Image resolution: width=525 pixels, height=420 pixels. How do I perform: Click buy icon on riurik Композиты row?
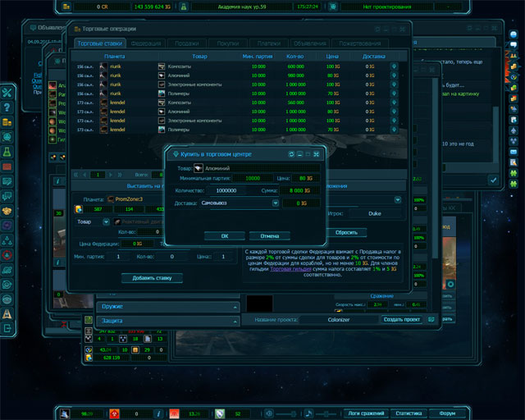tap(394, 66)
